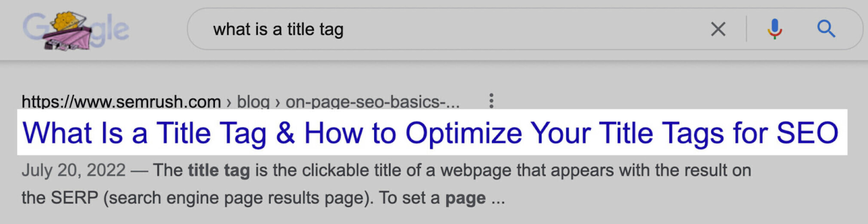Click the trailing ellipsis after "page"

[498, 199]
